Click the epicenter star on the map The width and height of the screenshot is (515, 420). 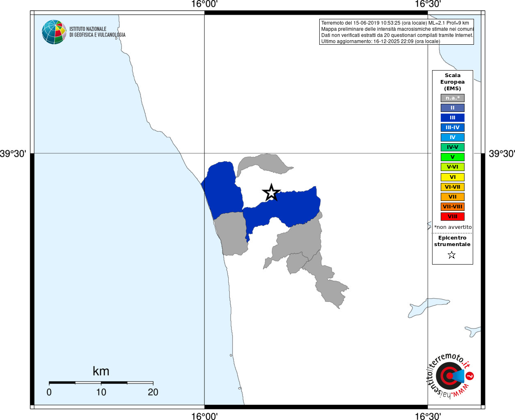(271, 192)
